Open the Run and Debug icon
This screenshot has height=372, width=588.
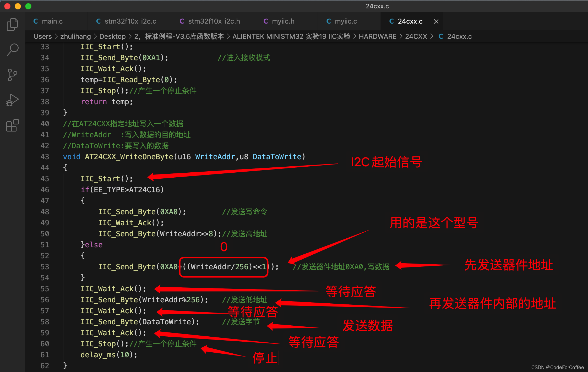[x=12, y=100]
